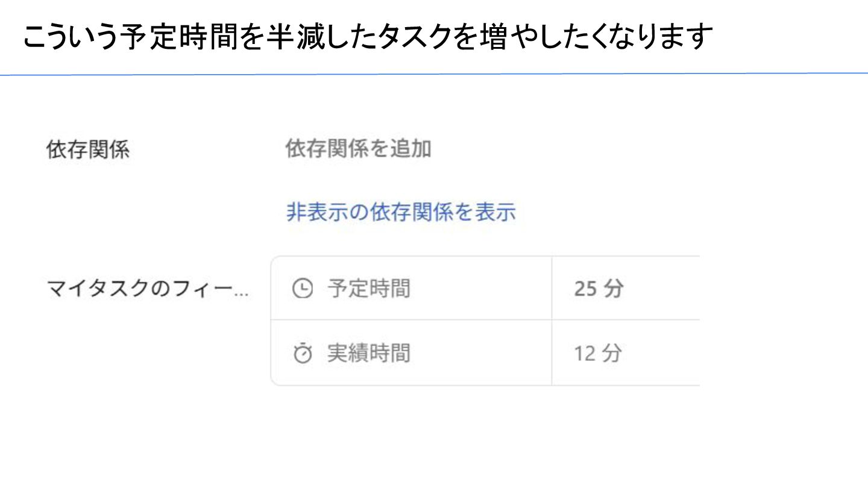Click 依存関係を追加 to add a dependency
The image size is (868, 488).
[x=358, y=149]
